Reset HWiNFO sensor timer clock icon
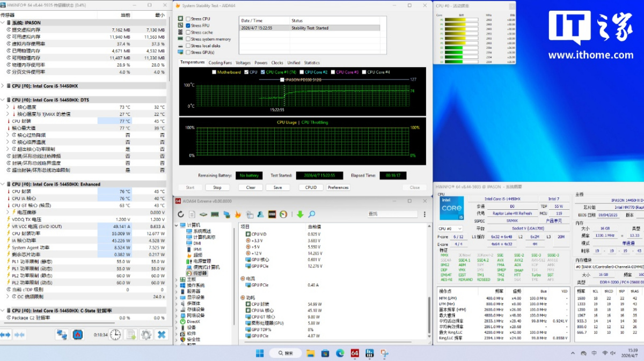Screen dimensions: 644x361 coord(115,335)
